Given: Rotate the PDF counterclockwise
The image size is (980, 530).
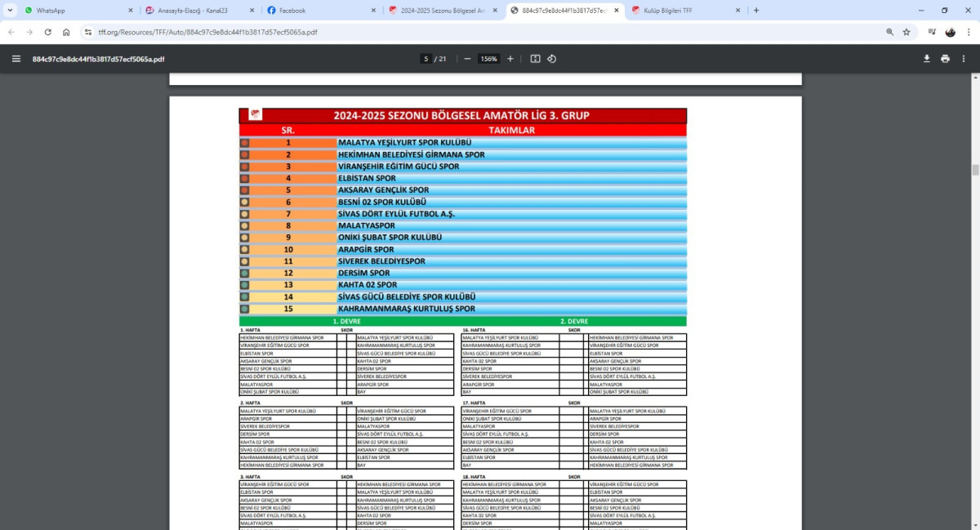Looking at the screenshot, I should 552,59.
